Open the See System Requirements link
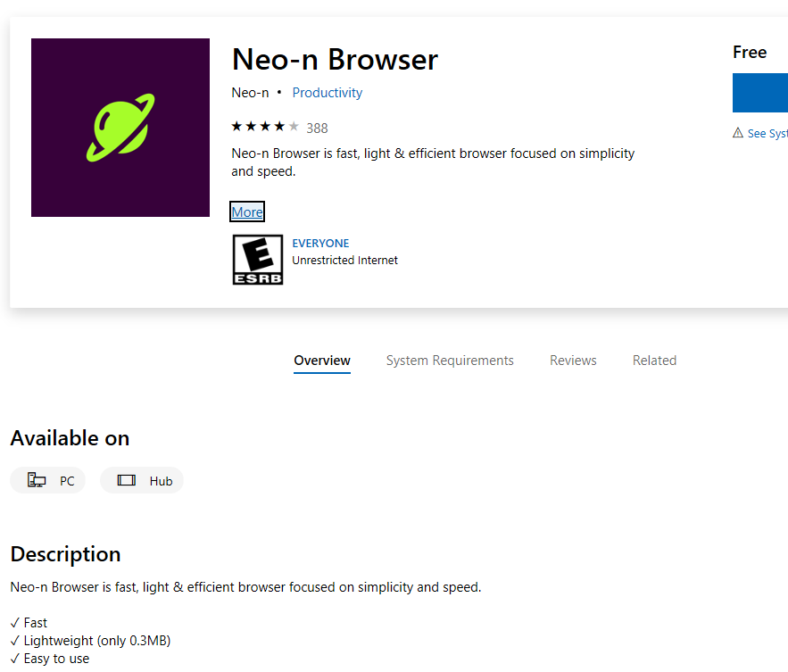This screenshot has height=672, width=788. tap(767, 133)
